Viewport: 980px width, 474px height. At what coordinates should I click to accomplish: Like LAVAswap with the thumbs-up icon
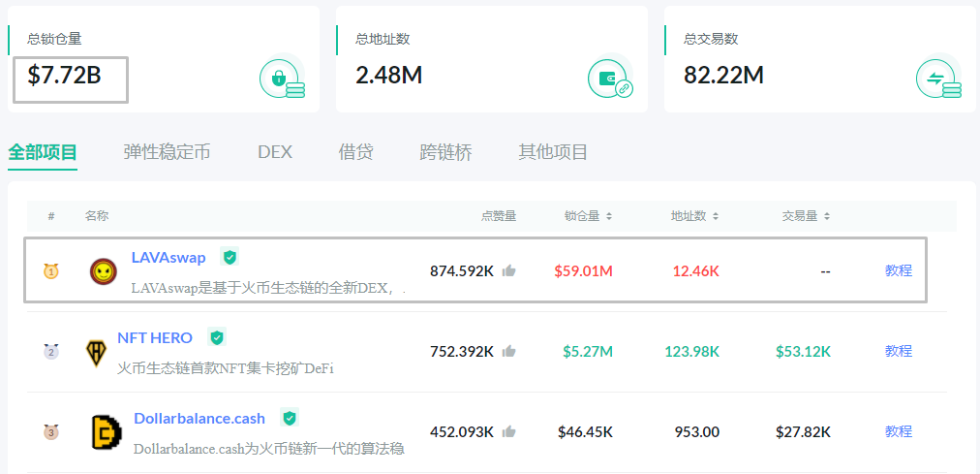pos(509,270)
